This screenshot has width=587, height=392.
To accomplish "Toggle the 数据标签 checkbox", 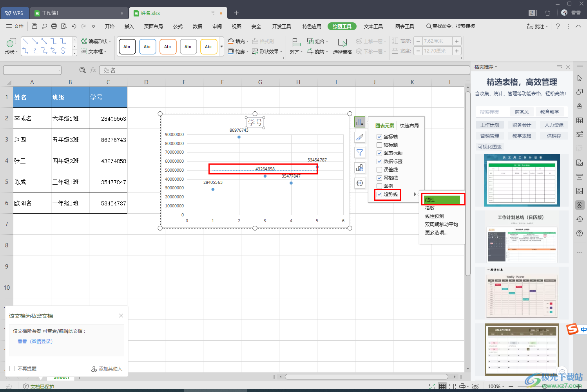I will click(379, 162).
